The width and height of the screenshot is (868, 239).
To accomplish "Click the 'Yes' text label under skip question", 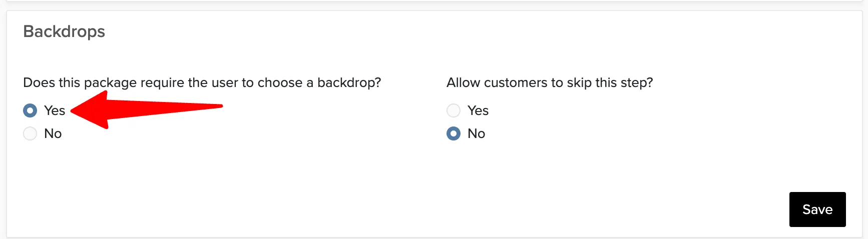I will point(478,110).
